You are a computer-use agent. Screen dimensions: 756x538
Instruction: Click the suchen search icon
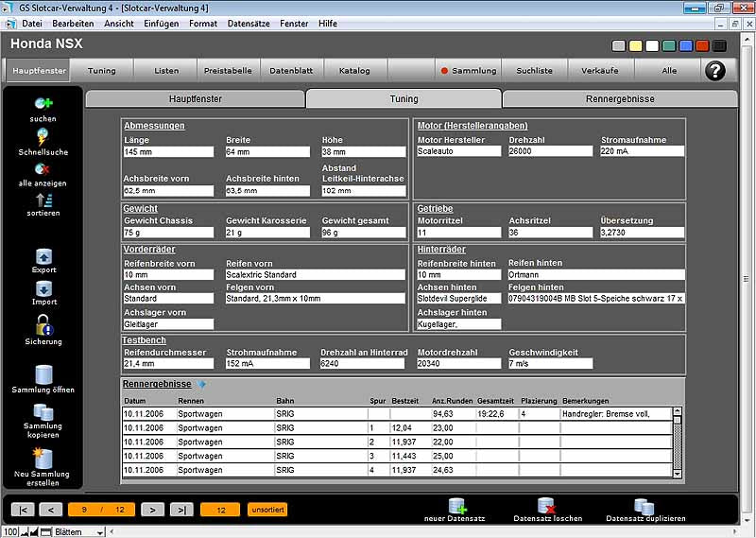coord(43,103)
